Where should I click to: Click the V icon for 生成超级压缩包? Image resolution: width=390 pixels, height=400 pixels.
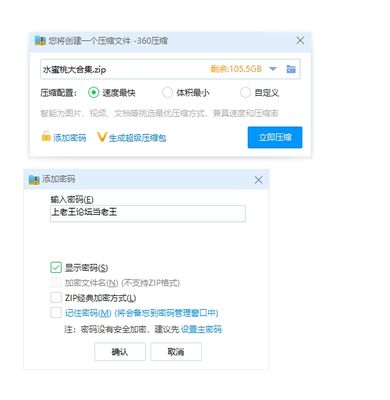pos(102,137)
